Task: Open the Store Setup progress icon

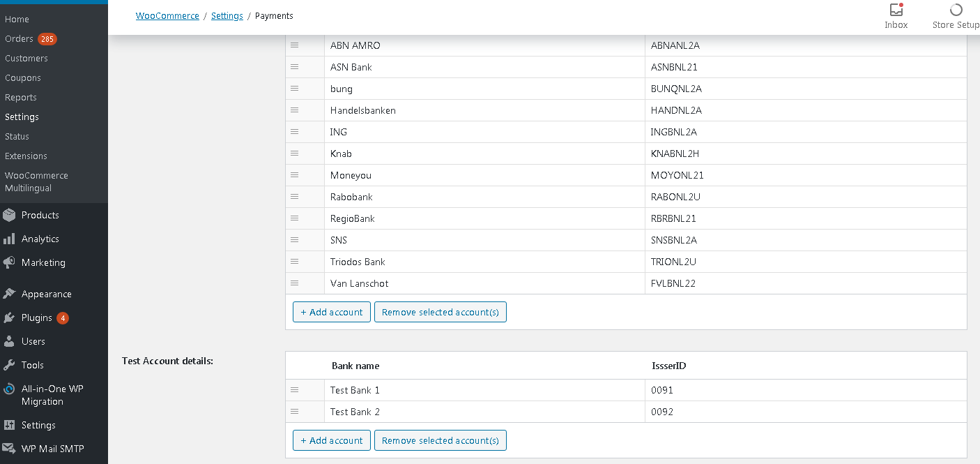Action: 956,10
